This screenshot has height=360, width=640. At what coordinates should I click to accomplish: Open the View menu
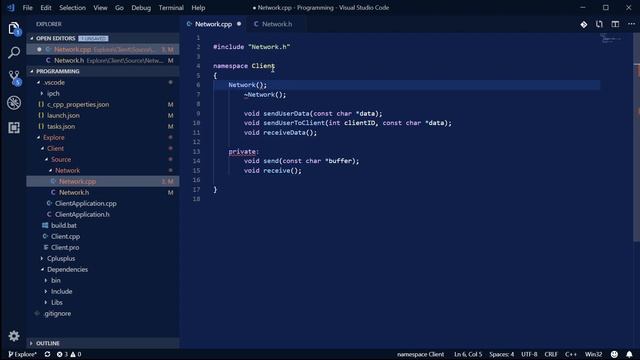click(100, 8)
